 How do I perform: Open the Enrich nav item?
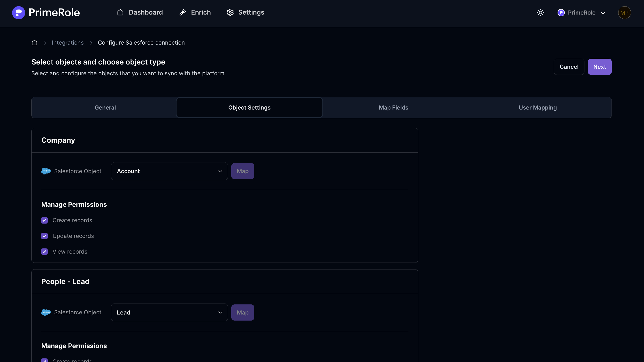[x=195, y=13]
